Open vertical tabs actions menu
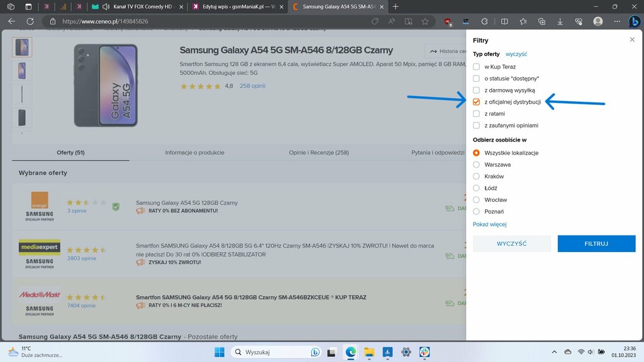644x362 pixels. (x=28, y=6)
